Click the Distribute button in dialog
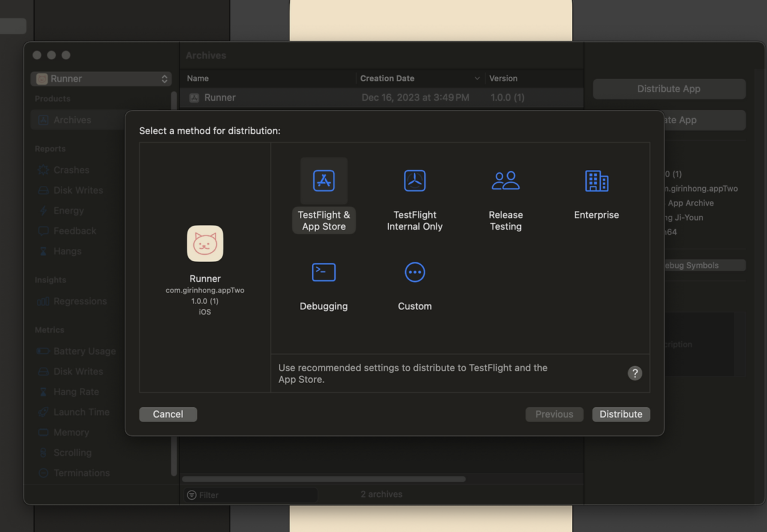 (621, 414)
